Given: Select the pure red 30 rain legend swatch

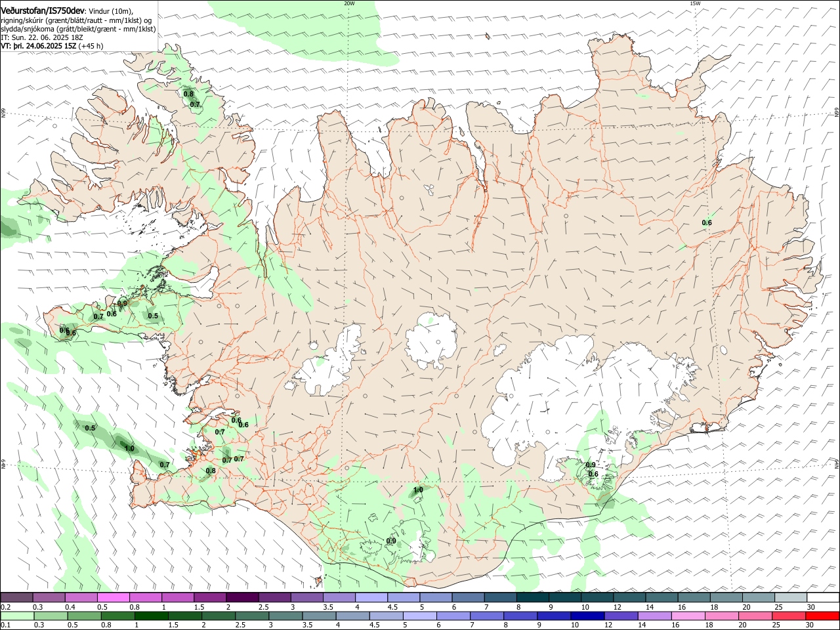Looking at the screenshot, I should [823, 616].
